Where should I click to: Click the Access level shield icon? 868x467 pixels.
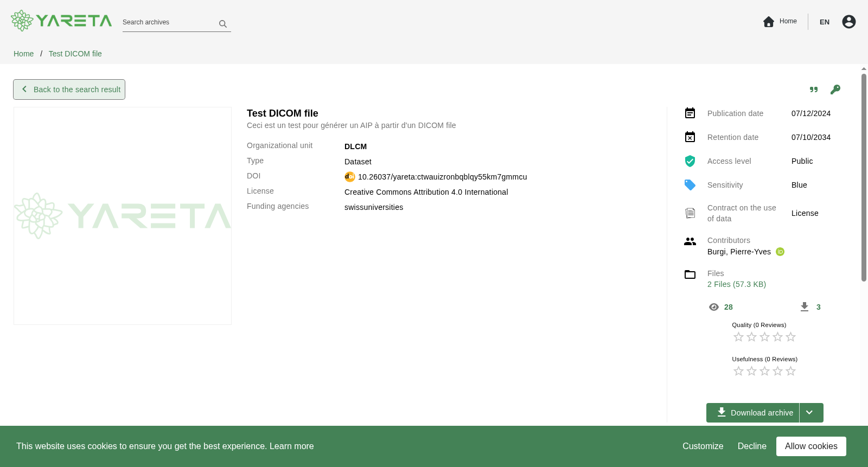pyautogui.click(x=690, y=161)
